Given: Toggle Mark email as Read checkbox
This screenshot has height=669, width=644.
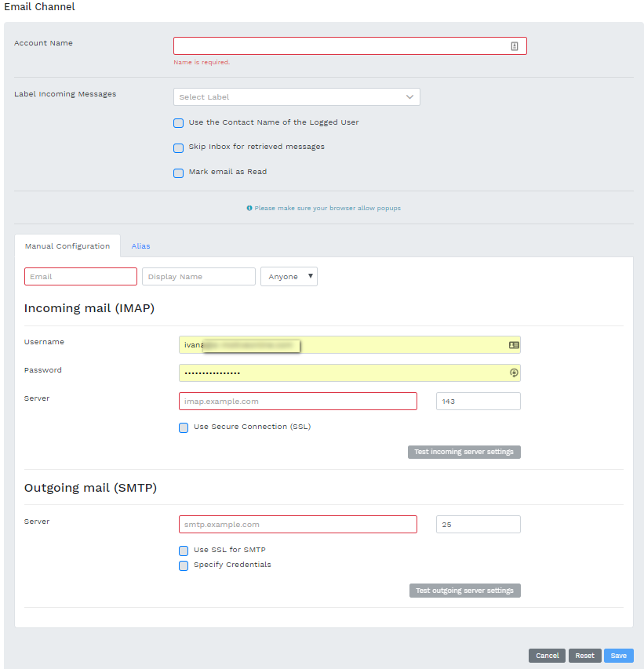Looking at the screenshot, I should click(x=179, y=173).
